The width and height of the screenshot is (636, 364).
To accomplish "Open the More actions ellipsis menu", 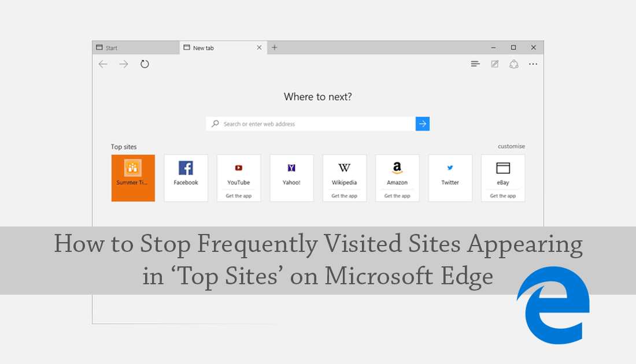I will click(533, 64).
